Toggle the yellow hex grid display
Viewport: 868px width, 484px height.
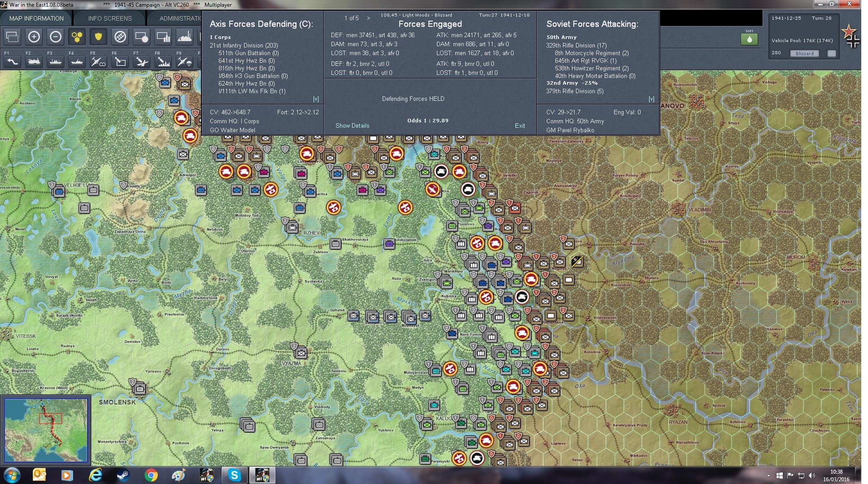coord(77,37)
